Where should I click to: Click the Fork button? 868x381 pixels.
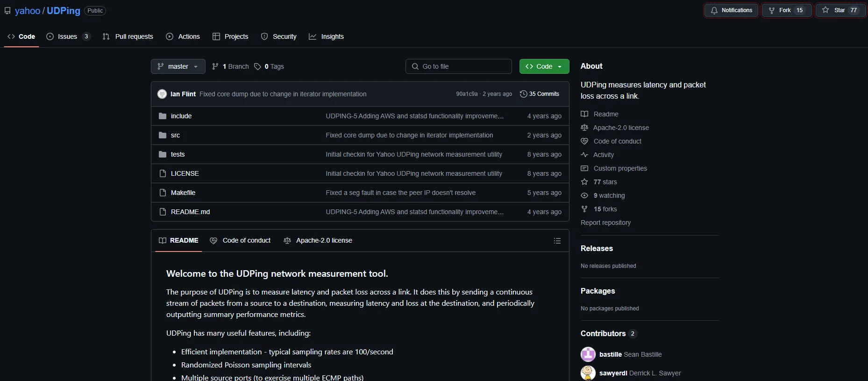[787, 10]
